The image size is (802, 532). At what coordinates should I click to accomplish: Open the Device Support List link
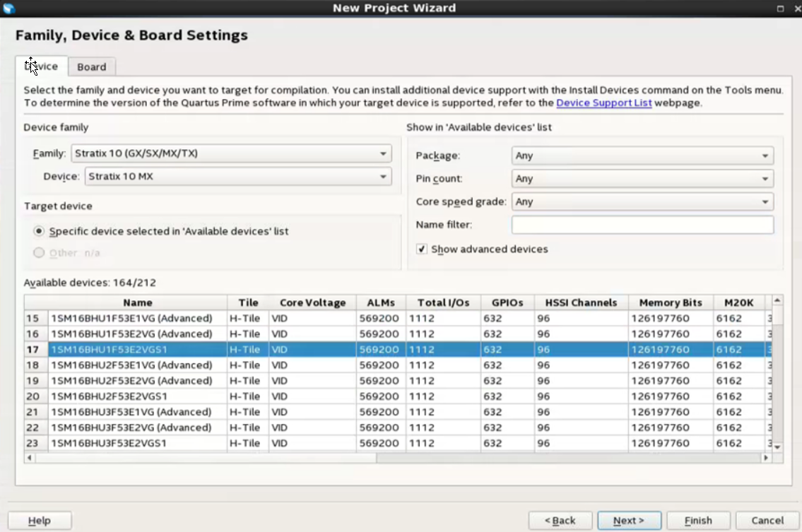[x=603, y=103]
